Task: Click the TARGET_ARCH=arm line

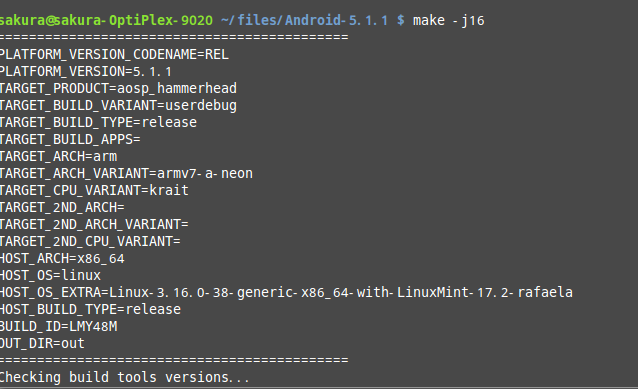Action: pos(59,157)
